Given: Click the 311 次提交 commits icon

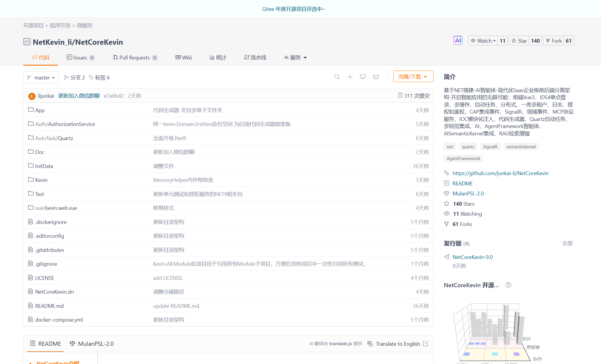Looking at the screenshot, I should point(400,95).
